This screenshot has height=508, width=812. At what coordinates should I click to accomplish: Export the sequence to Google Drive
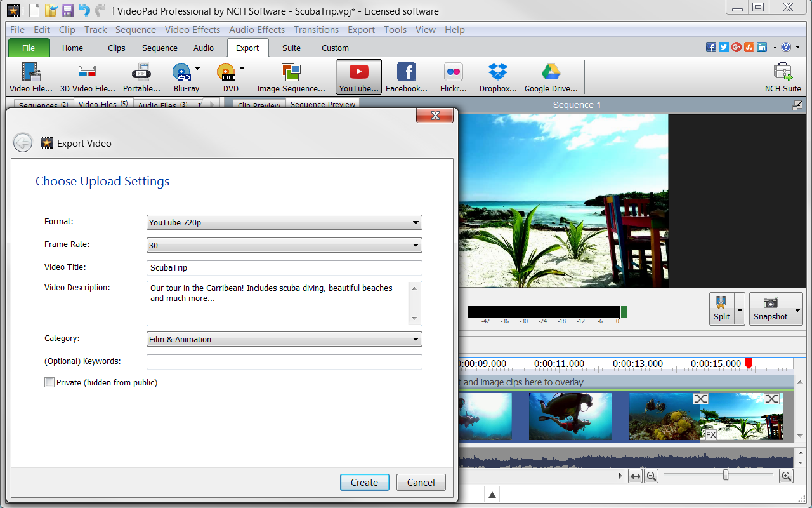click(551, 76)
